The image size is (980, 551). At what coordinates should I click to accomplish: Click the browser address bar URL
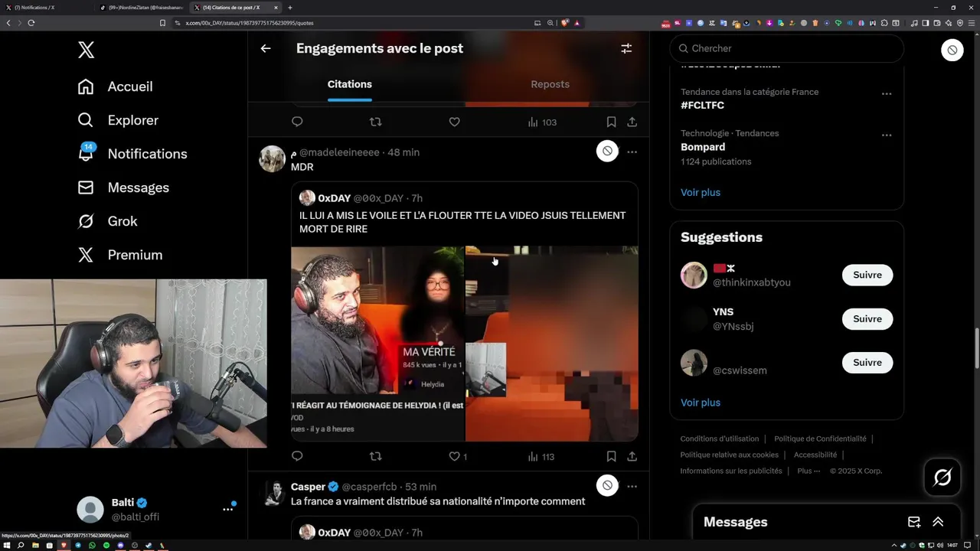251,23
